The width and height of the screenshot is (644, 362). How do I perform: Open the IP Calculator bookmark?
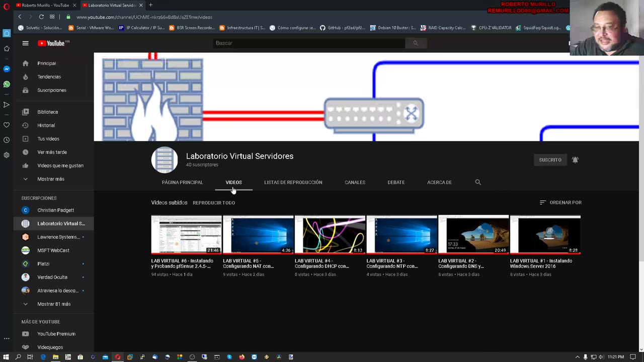pos(142,28)
